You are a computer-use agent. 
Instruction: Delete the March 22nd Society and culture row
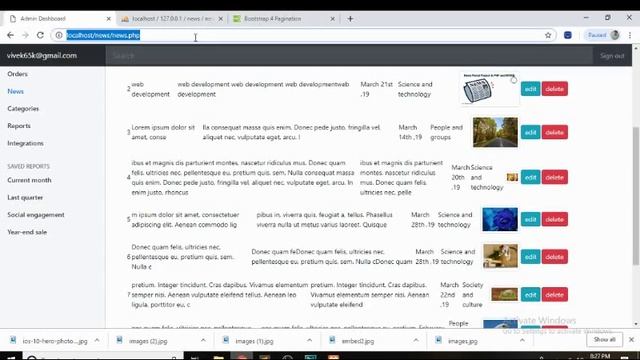tap(555, 295)
